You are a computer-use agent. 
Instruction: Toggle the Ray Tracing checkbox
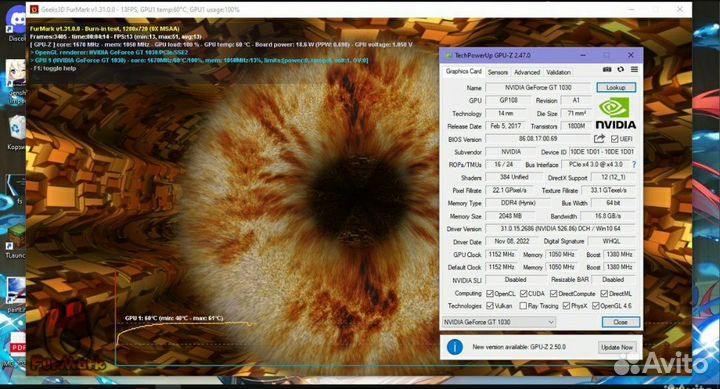pyautogui.click(x=523, y=306)
